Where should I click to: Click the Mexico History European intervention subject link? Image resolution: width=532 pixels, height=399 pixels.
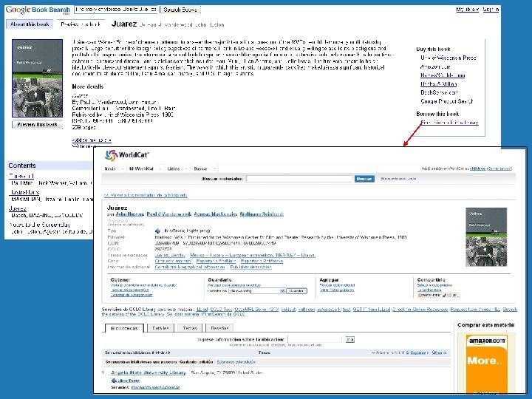point(253,255)
